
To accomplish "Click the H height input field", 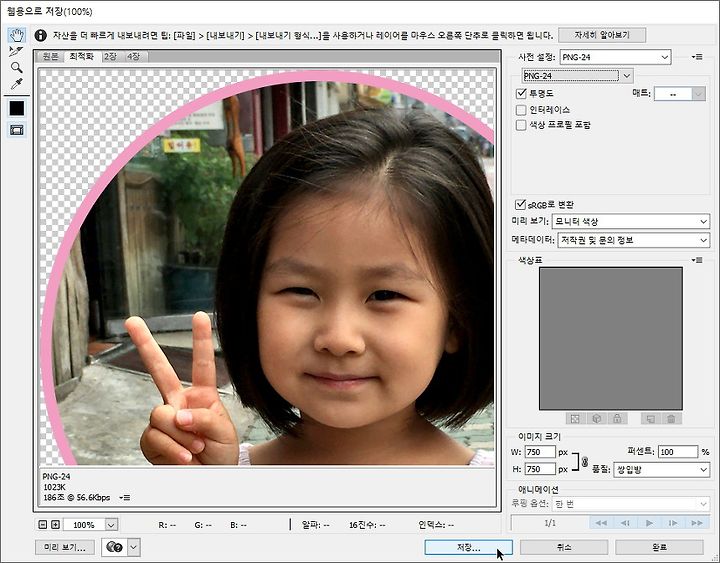I will point(540,469).
